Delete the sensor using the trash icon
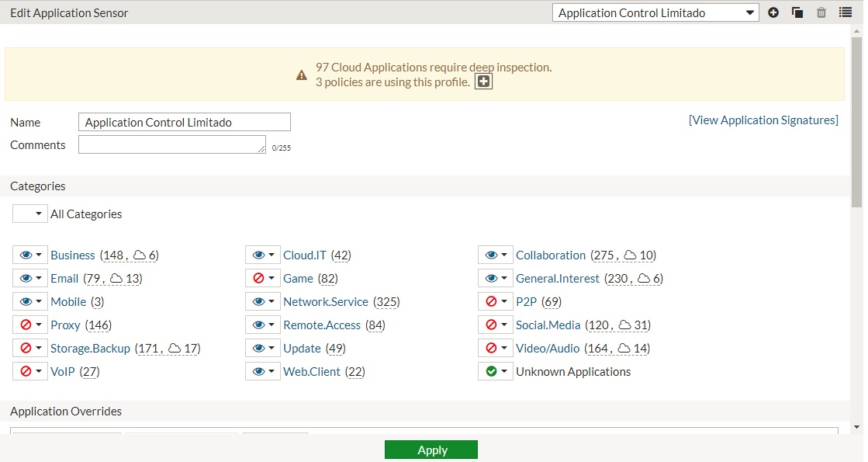The image size is (868, 462). click(x=821, y=12)
